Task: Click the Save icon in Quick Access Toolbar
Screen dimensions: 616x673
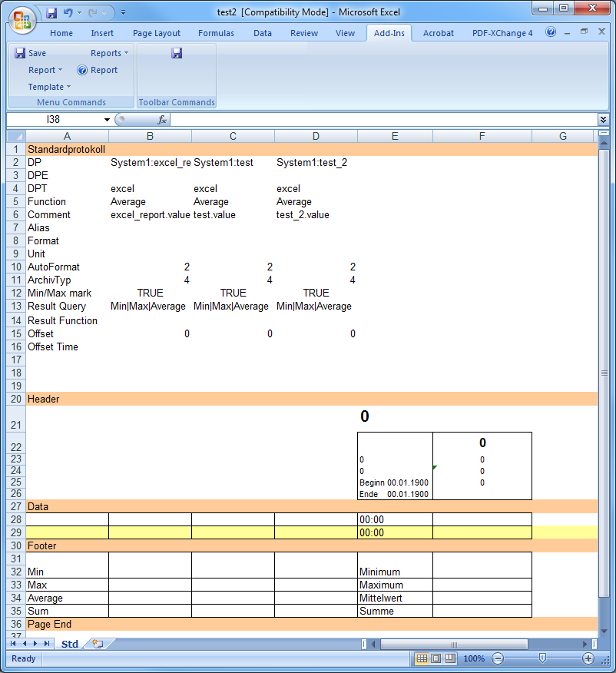Action: 51,13
